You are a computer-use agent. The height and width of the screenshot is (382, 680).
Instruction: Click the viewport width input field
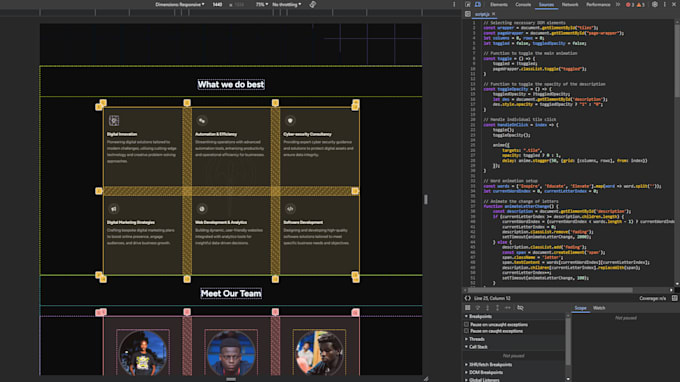click(217, 4)
